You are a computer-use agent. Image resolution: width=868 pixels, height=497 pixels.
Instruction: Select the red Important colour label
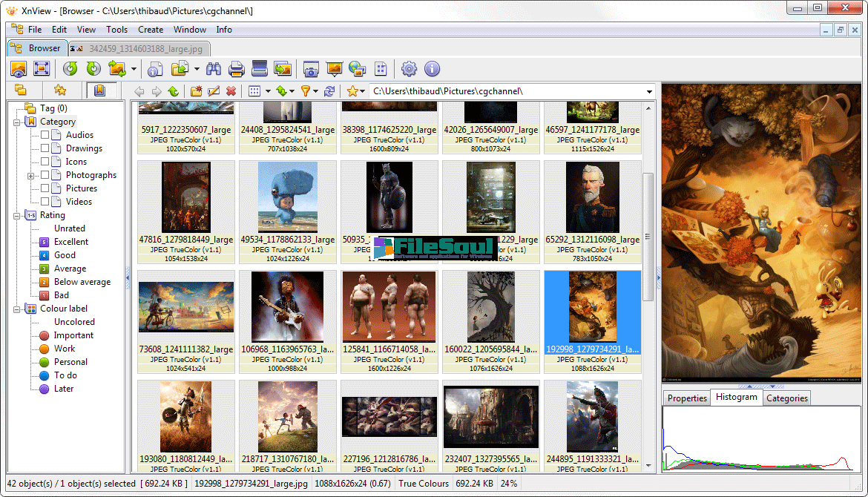[x=73, y=335]
